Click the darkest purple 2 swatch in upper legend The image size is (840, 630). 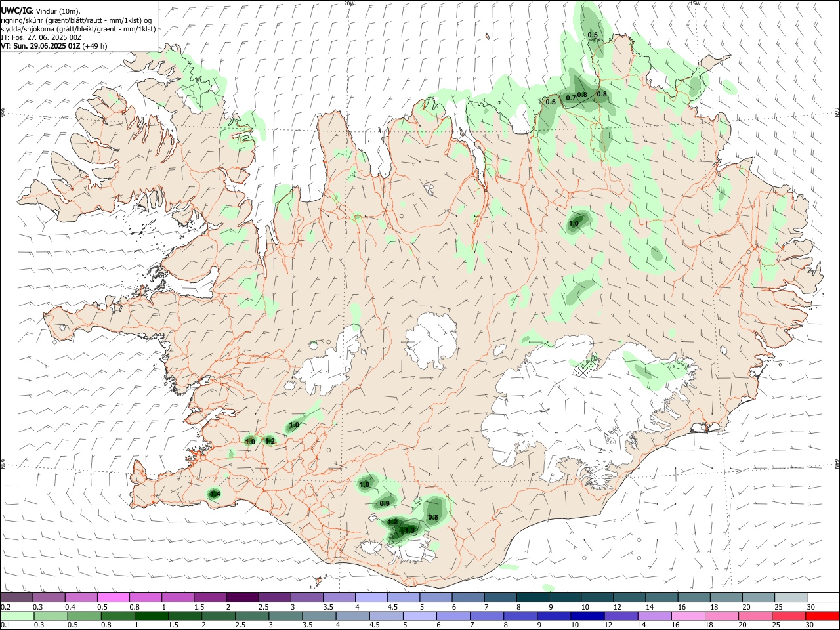tap(241, 597)
